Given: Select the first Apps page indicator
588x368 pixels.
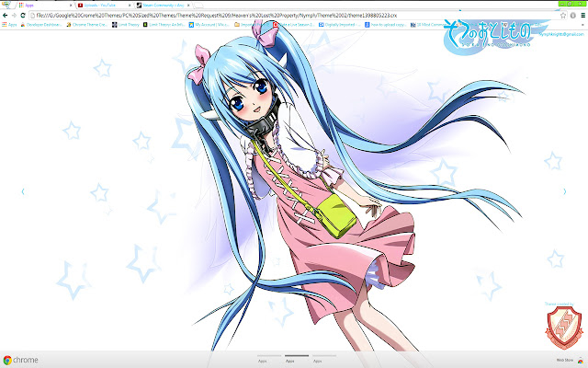Looking at the screenshot, I should click(x=269, y=358).
